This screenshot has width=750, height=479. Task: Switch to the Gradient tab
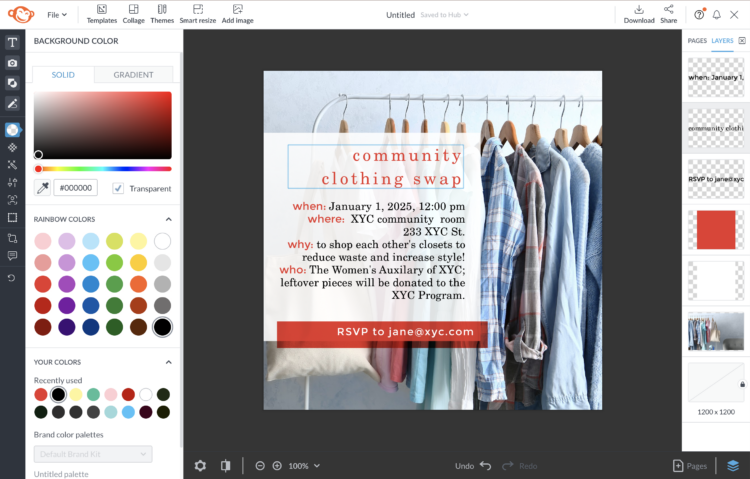point(133,75)
